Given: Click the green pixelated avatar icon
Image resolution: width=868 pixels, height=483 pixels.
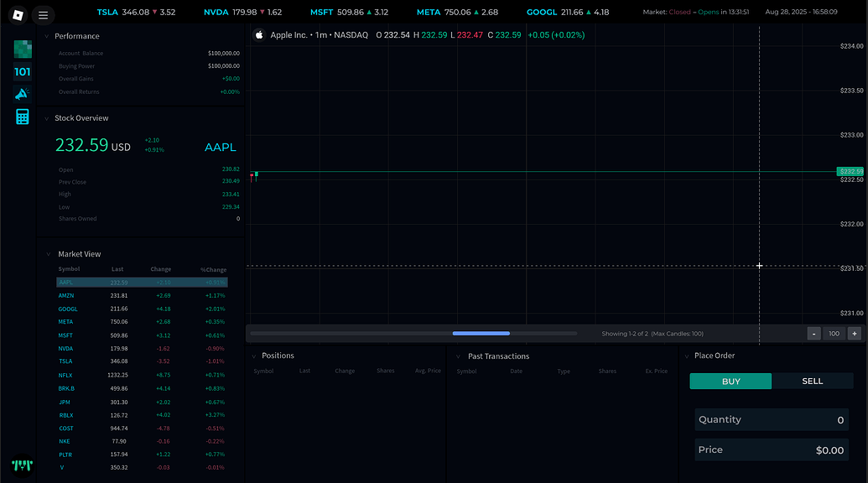Looking at the screenshot, I should [23, 49].
